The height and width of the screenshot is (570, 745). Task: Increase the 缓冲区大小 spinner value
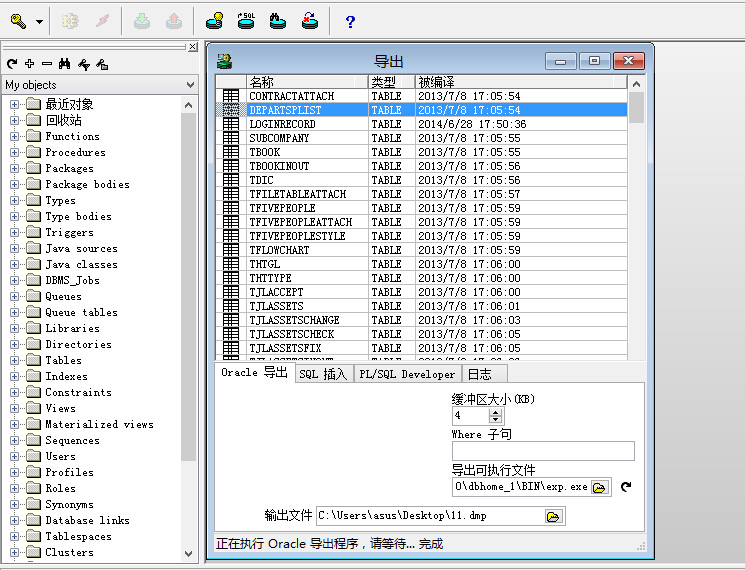coord(496,412)
